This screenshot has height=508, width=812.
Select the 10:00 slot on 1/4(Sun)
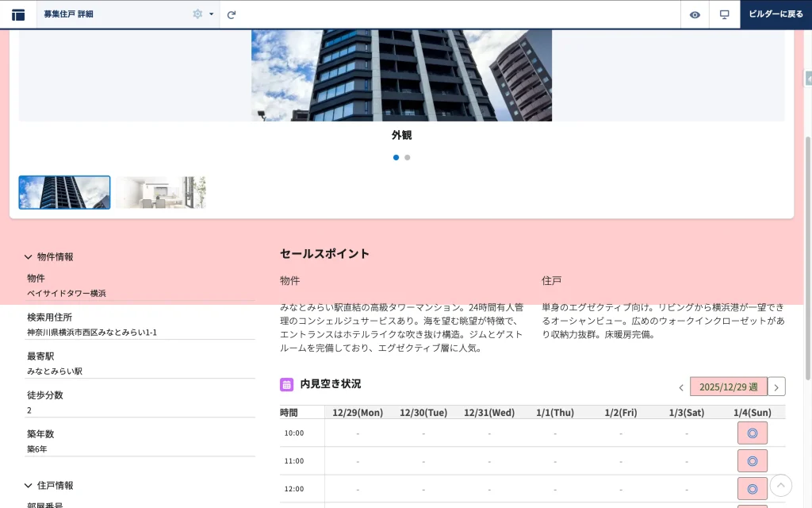pyautogui.click(x=752, y=433)
